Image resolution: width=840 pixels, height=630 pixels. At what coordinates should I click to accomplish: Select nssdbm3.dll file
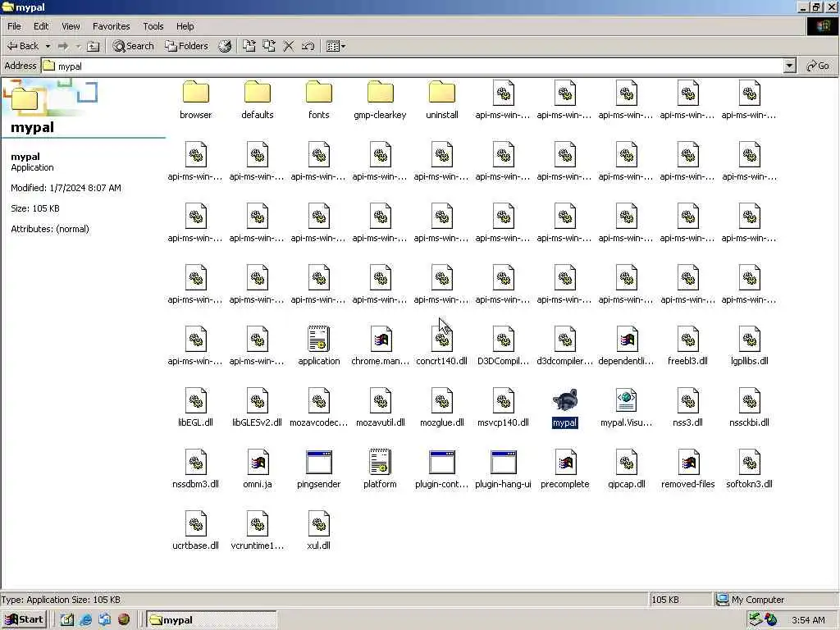(x=195, y=469)
